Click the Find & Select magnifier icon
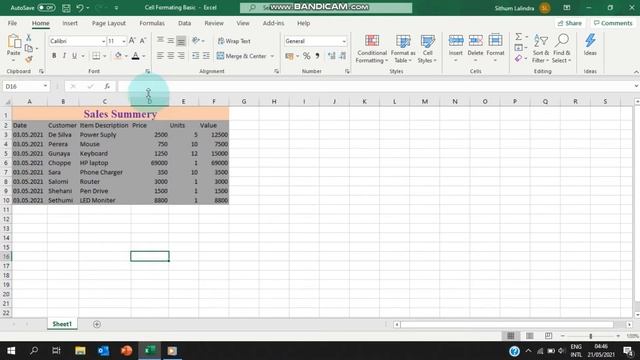Image resolution: width=640 pixels, height=360 pixels. tap(562, 41)
